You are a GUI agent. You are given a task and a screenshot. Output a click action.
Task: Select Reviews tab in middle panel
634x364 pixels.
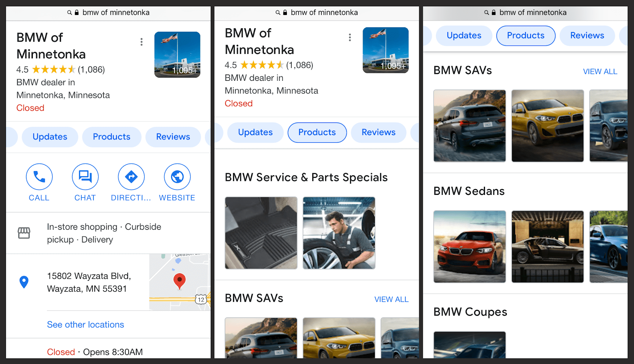[x=378, y=133]
